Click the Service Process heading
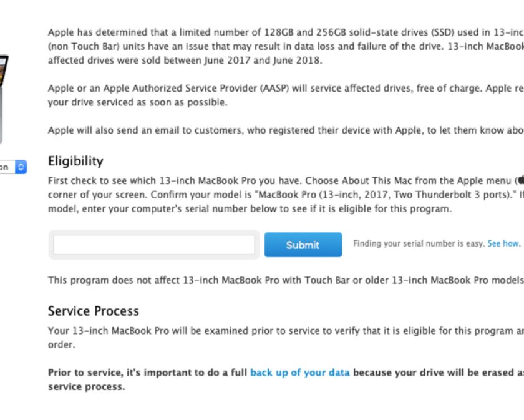 94,311
